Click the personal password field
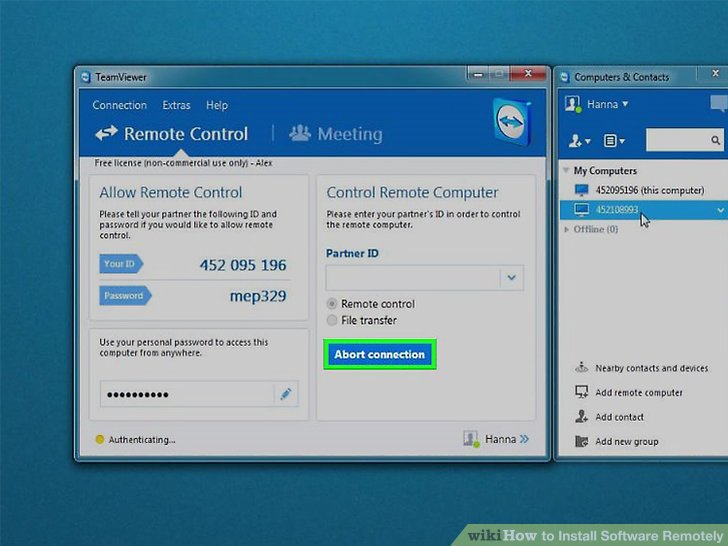Viewport: 728px width, 546px height. coord(187,394)
